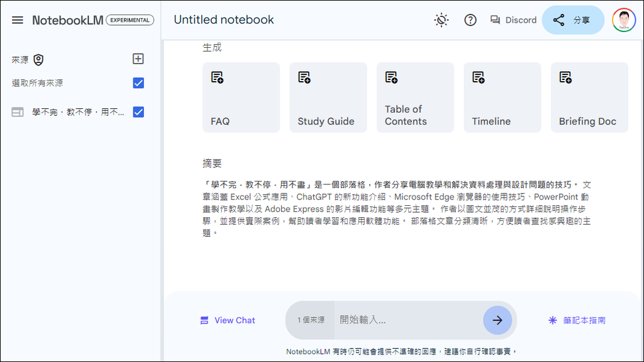Click the chat icon beside View Chat
This screenshot has height=362, width=644.
tap(204, 320)
